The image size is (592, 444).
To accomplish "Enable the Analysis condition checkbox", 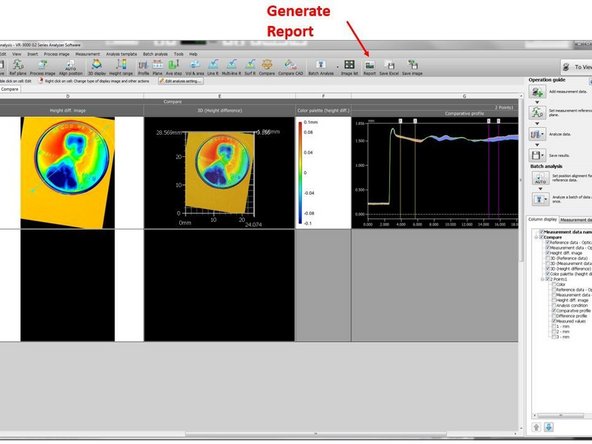I will pyautogui.click(x=554, y=305).
